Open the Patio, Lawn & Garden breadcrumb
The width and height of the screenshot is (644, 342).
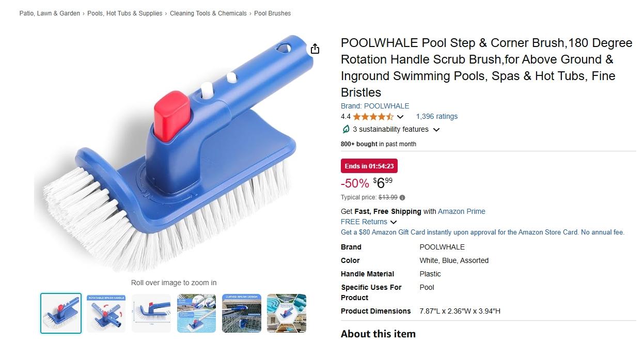[x=50, y=13]
